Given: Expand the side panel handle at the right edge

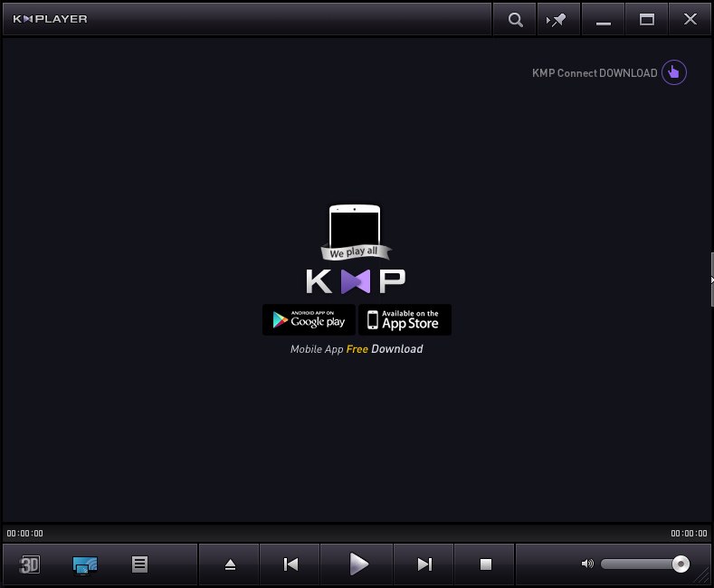Looking at the screenshot, I should pos(711,280).
